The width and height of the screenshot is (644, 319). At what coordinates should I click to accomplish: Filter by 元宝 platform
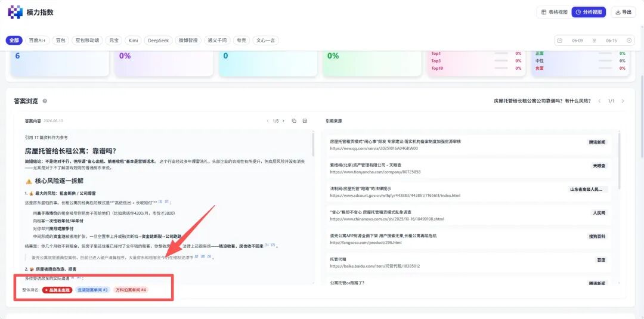click(113, 40)
